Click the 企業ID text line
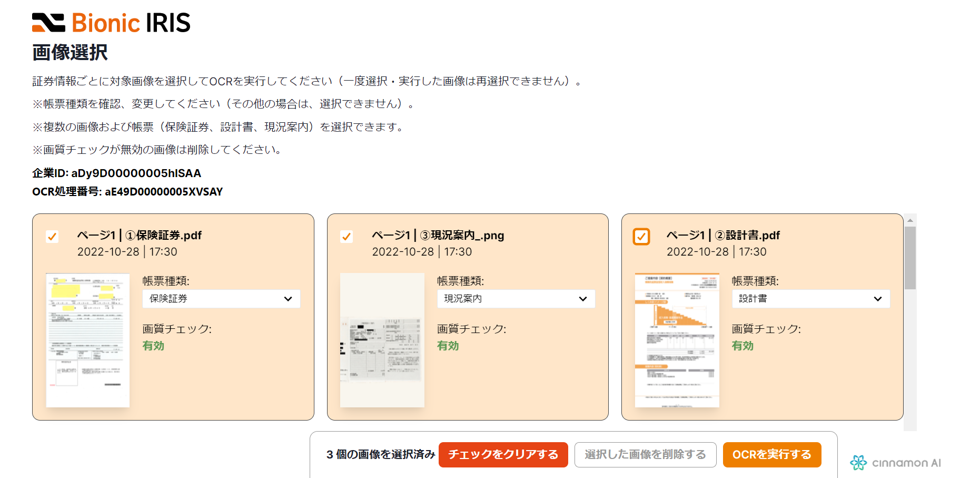This screenshot has width=980, height=478. (x=116, y=173)
